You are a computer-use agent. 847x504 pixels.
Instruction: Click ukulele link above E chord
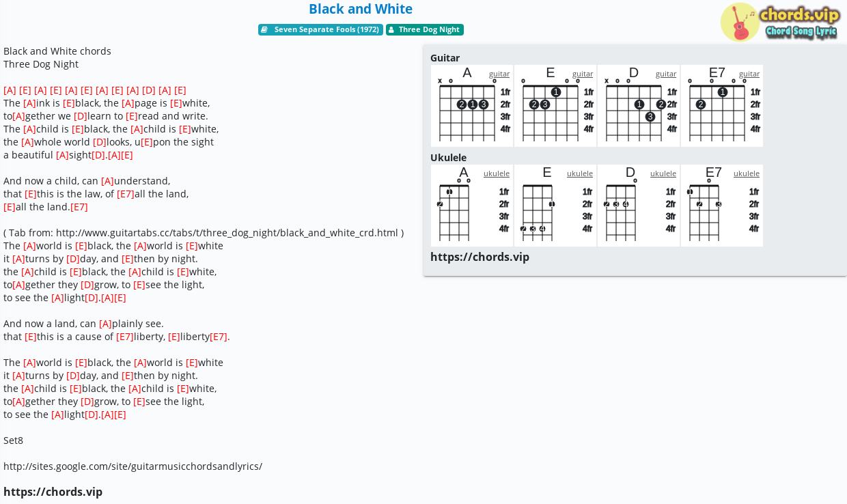[x=580, y=173]
